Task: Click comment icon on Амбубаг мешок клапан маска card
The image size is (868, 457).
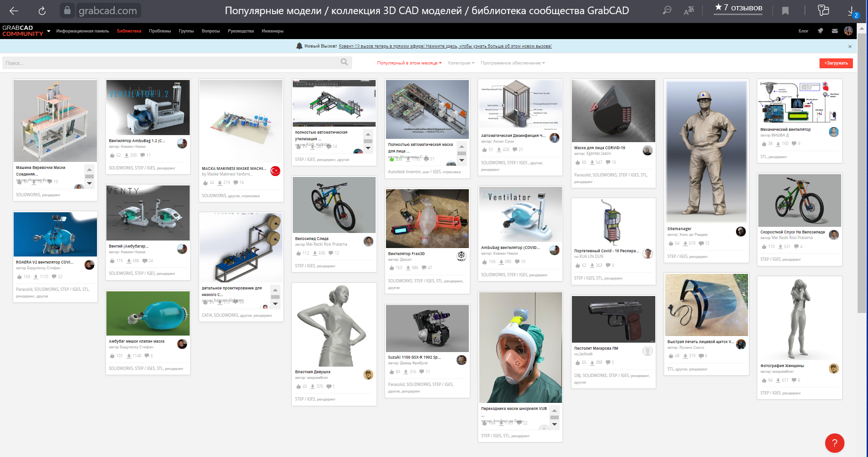Action: (147, 356)
